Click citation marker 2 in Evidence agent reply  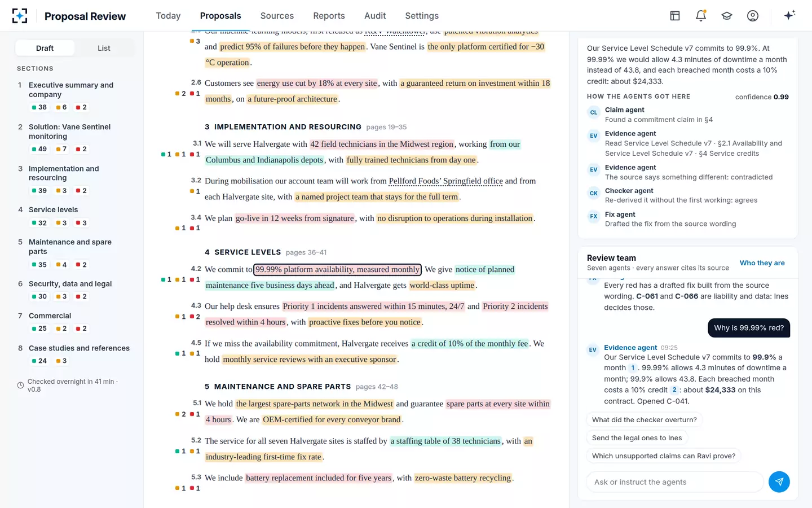(x=674, y=390)
